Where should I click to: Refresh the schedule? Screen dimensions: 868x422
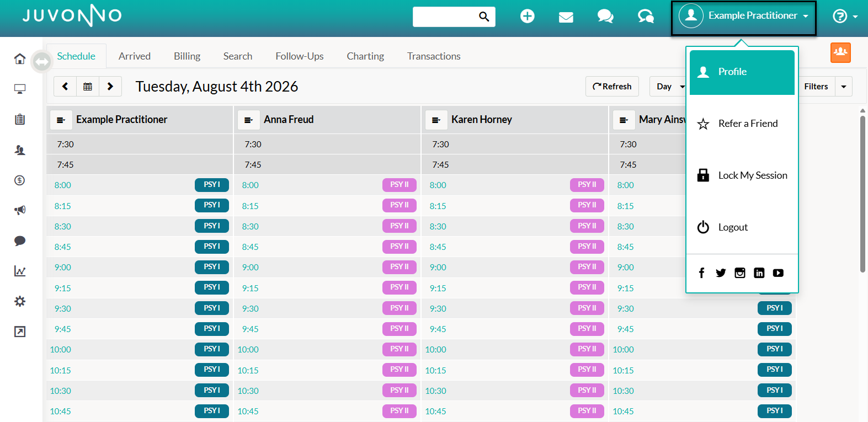612,87
